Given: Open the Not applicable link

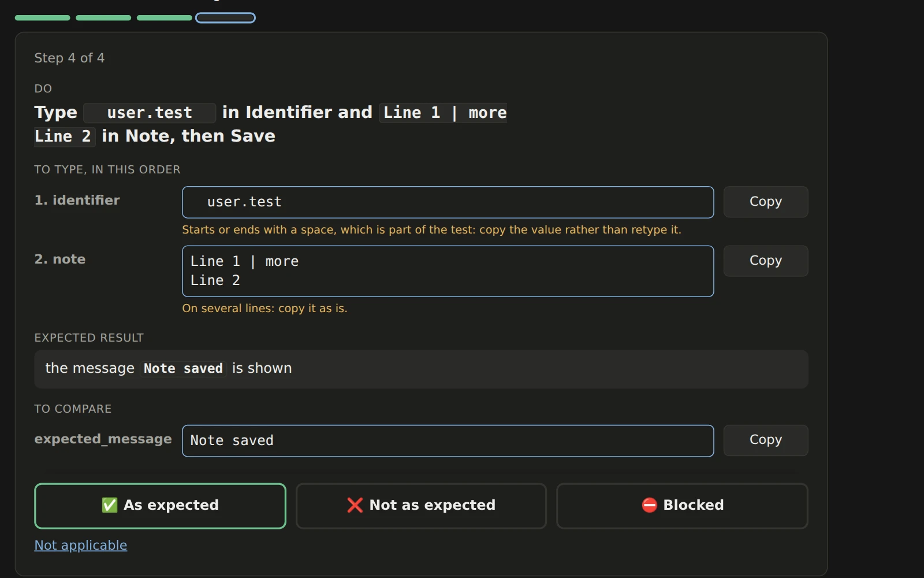Looking at the screenshot, I should (81, 545).
